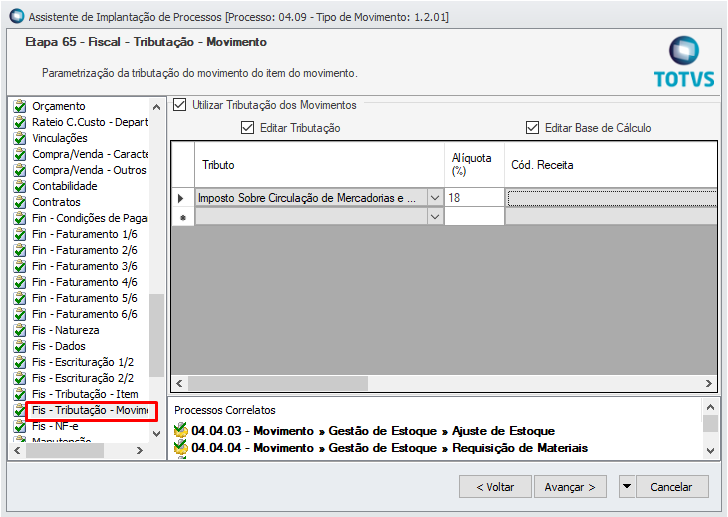Click the Alíquota cell with value 18
This screenshot has height=517, width=728.
pyautogui.click(x=474, y=198)
